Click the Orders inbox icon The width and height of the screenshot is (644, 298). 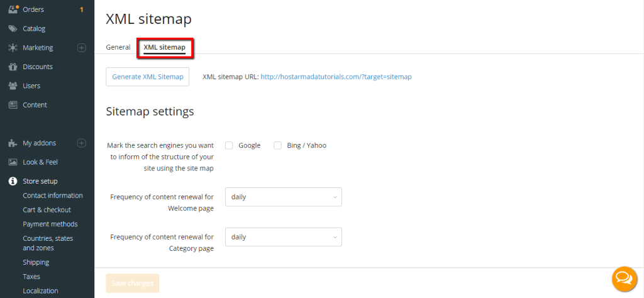(13, 9)
